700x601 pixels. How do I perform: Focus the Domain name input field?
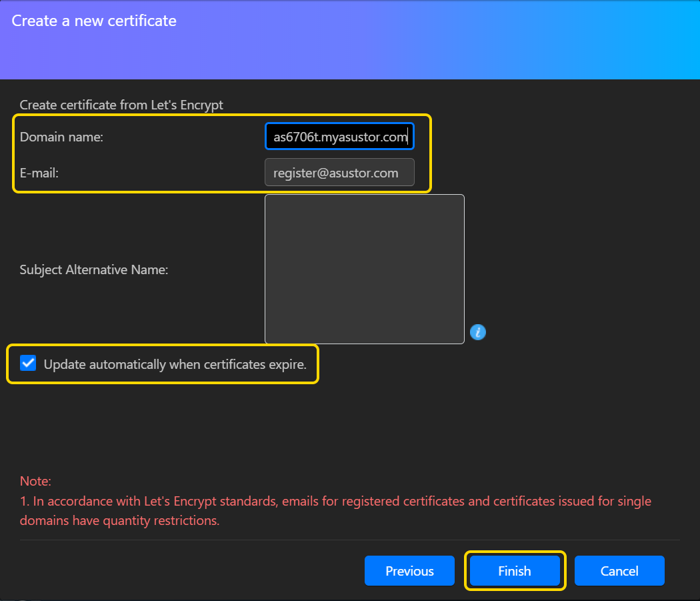[339, 137]
